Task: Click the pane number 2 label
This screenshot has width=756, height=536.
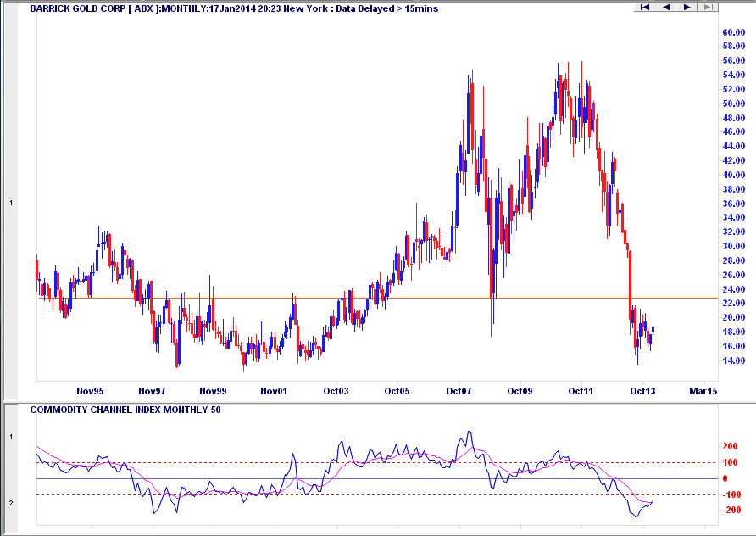Action: tap(12, 503)
